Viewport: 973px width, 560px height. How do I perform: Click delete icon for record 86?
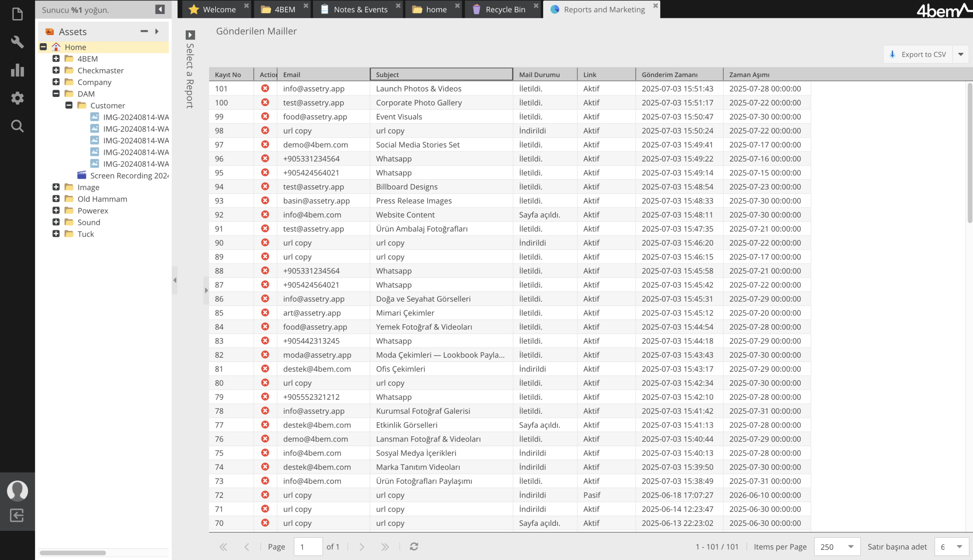tap(265, 299)
